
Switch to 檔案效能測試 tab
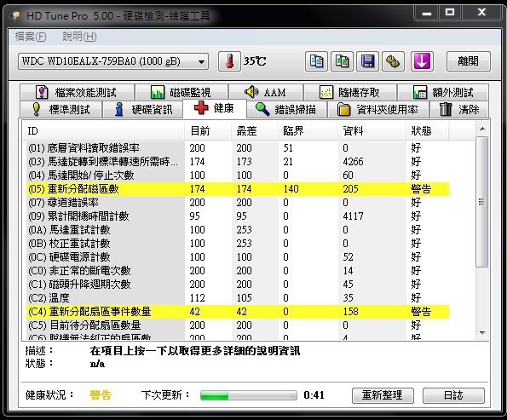77,93
